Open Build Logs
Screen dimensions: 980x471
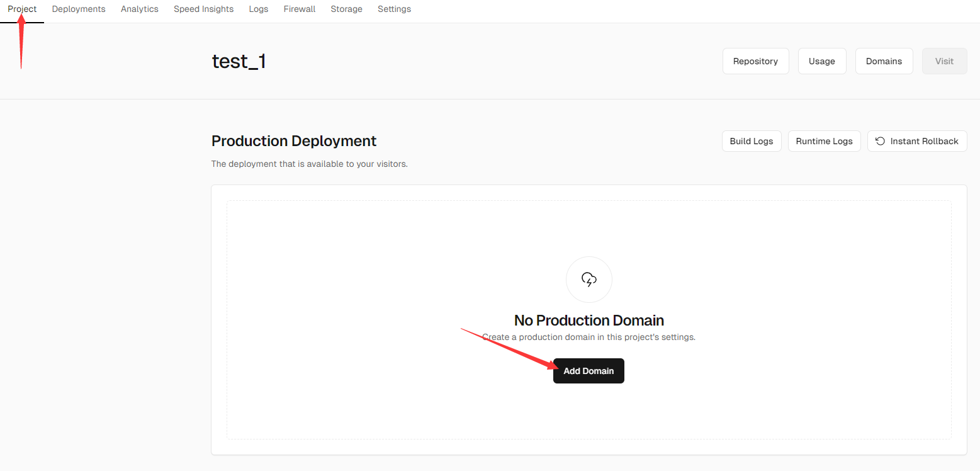[x=752, y=141]
